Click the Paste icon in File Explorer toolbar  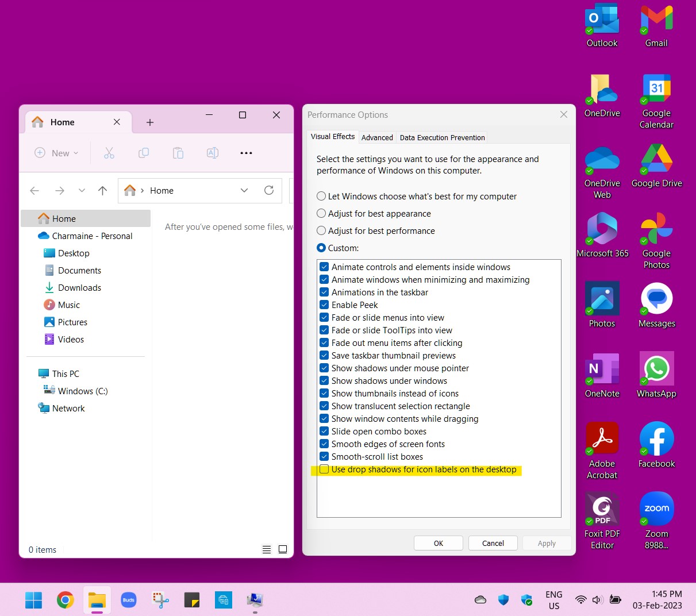pos(178,153)
